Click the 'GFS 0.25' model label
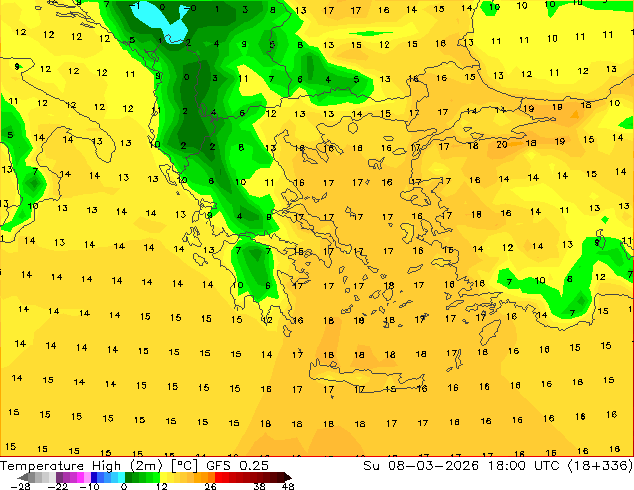 [237, 466]
